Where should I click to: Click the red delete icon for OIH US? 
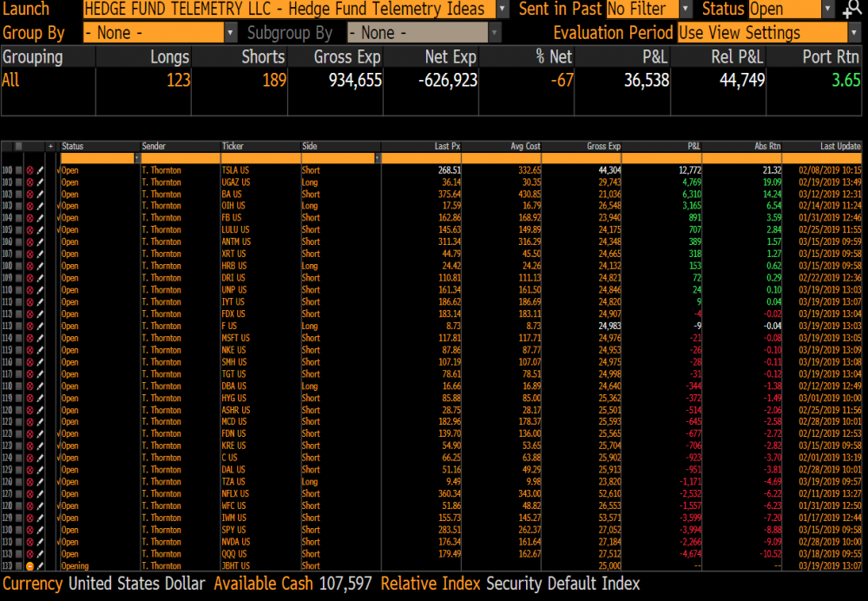click(x=30, y=207)
